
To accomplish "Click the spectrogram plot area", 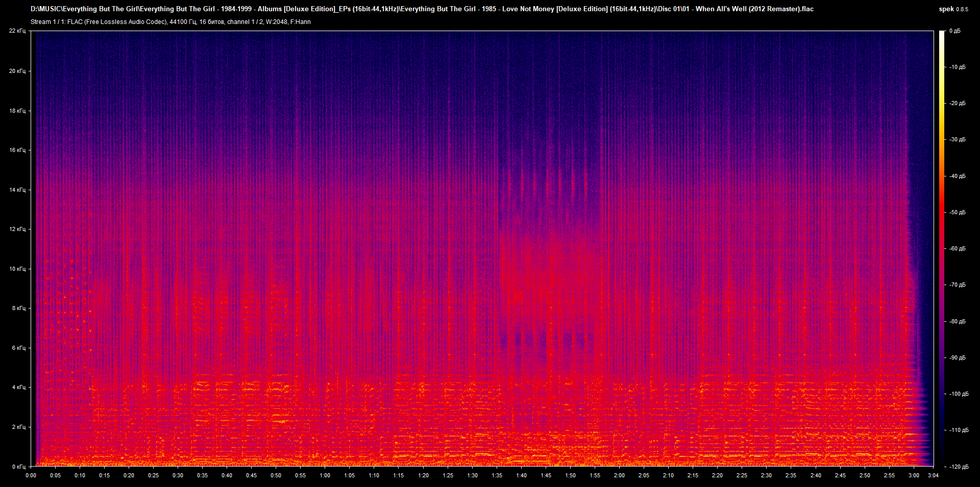I will coord(482,248).
